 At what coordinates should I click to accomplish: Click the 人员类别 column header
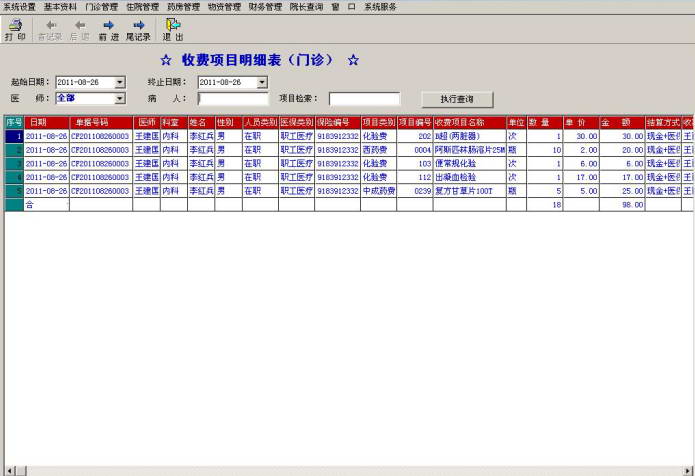[260, 122]
